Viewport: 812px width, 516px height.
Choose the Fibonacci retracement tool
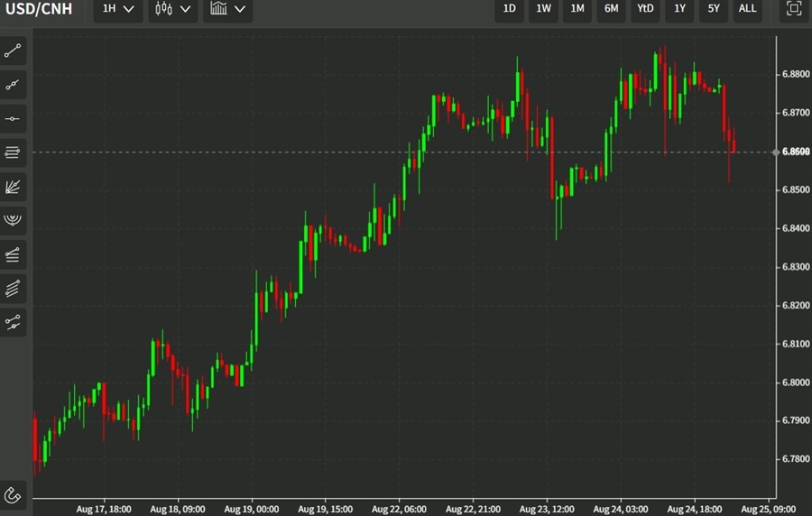tap(13, 254)
